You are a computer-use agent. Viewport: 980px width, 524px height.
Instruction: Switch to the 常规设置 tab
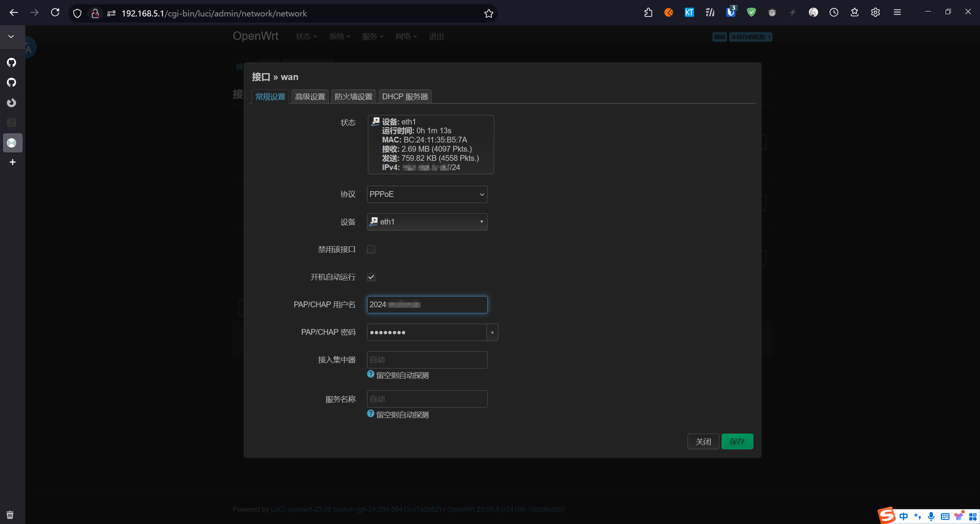[270, 97]
